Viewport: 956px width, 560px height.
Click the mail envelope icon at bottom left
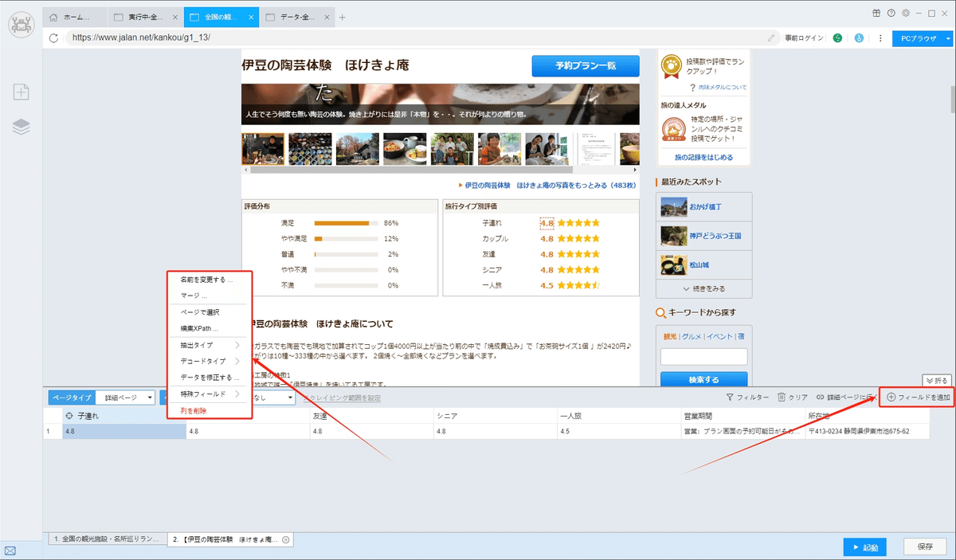[x=11, y=550]
